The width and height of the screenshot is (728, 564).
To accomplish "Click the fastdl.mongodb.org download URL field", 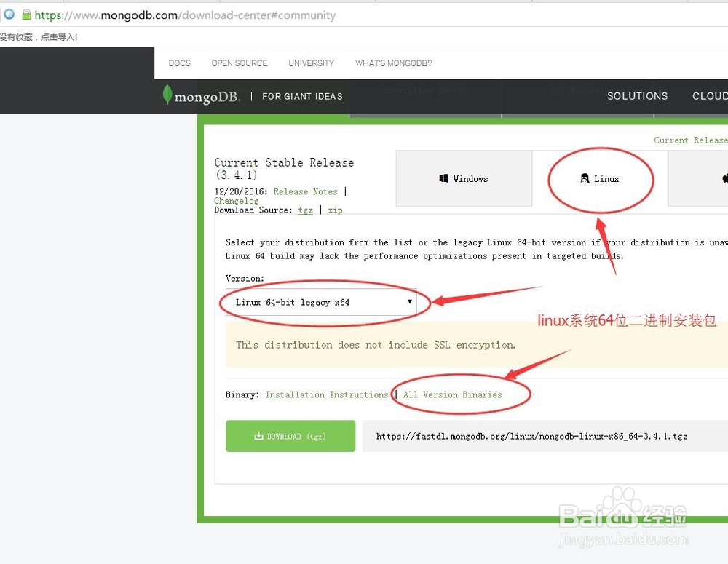I will (x=545, y=436).
